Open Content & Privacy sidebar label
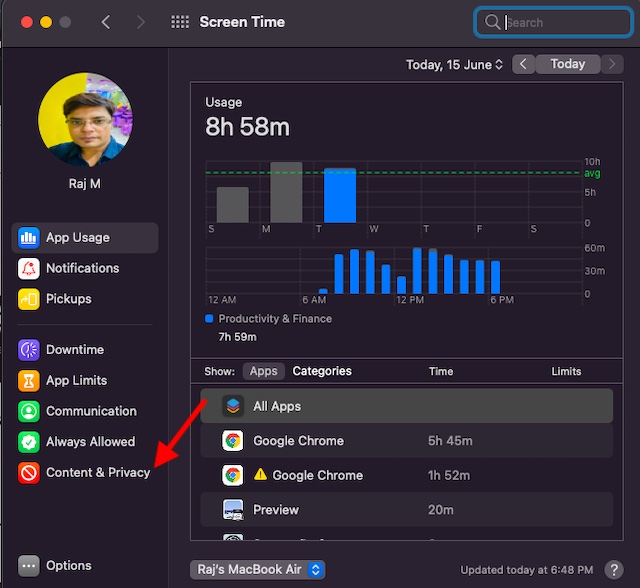This screenshot has height=588, width=640. pos(98,473)
